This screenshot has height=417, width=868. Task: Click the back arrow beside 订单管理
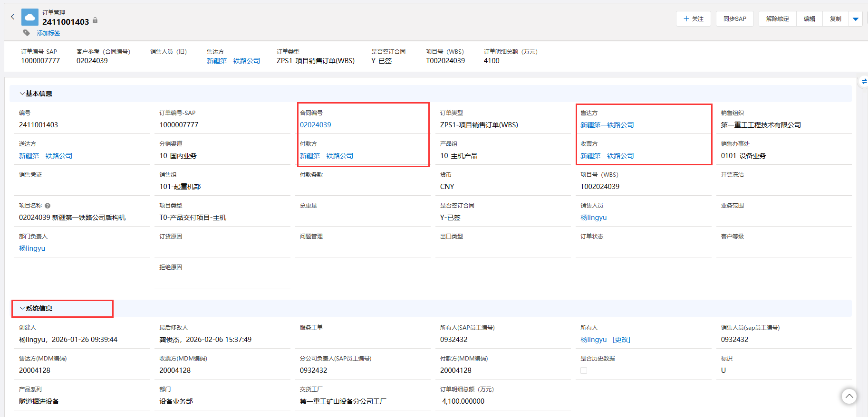[x=13, y=17]
